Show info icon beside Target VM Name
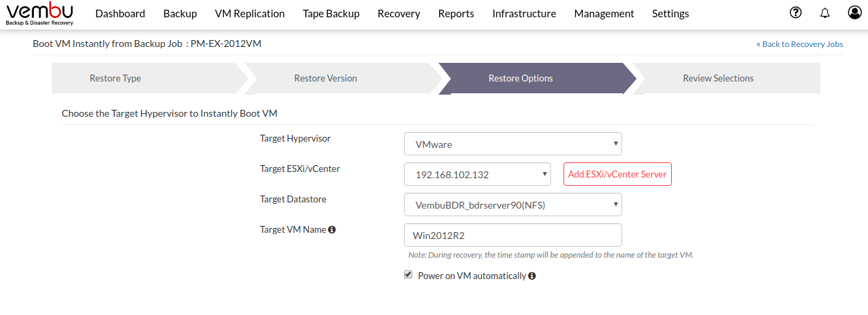The image size is (868, 315). 332,230
